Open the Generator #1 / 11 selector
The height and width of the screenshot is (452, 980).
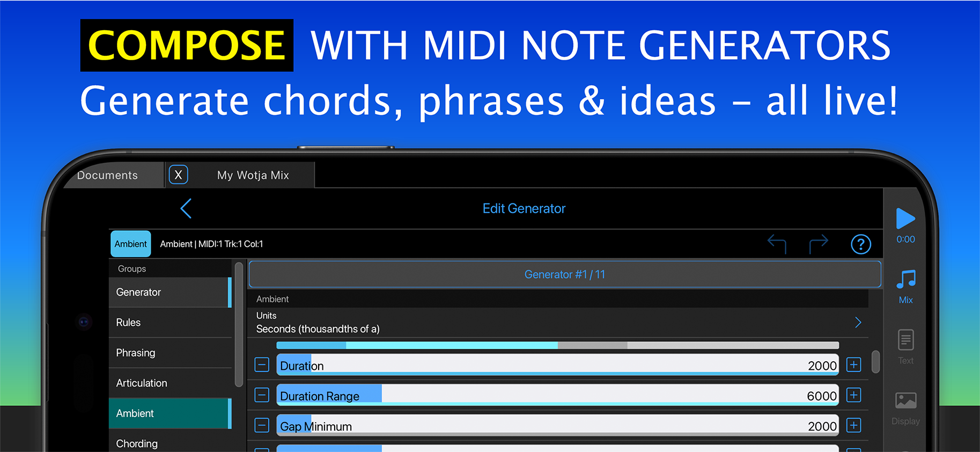[x=564, y=274]
